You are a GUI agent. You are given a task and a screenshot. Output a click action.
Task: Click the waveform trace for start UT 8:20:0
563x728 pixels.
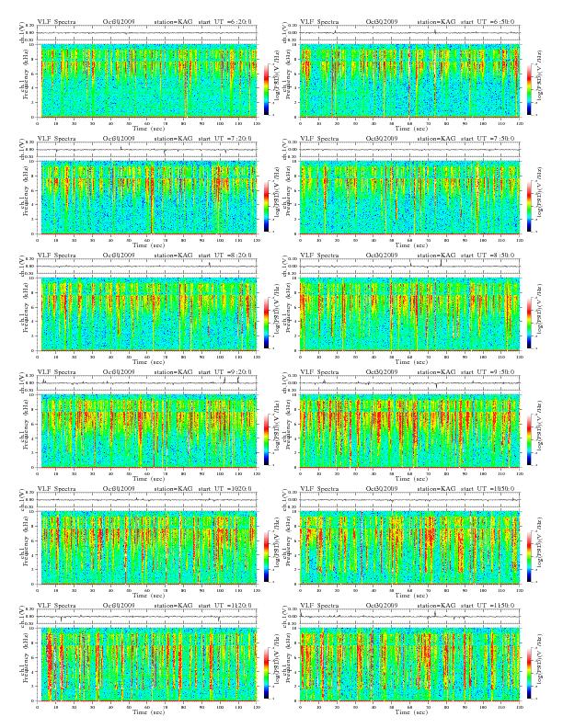(x=147, y=267)
